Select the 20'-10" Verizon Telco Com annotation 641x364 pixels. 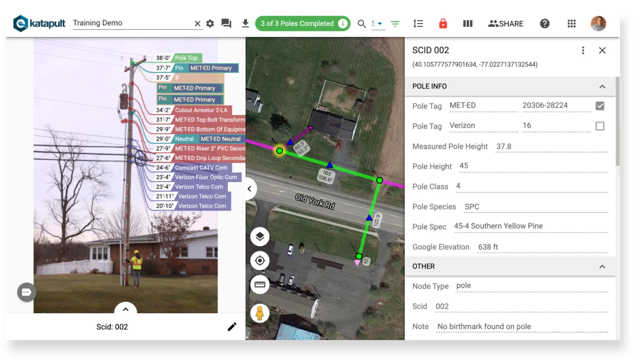click(x=193, y=206)
